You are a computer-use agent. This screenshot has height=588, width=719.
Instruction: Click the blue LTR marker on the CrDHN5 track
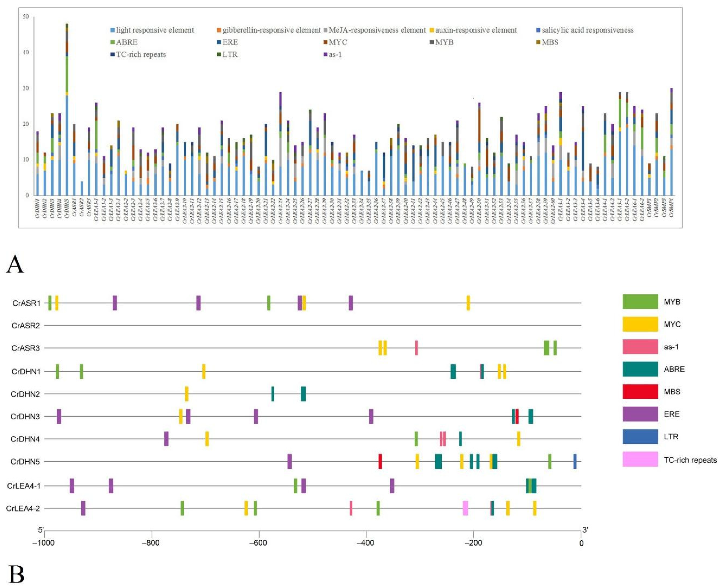575,461
